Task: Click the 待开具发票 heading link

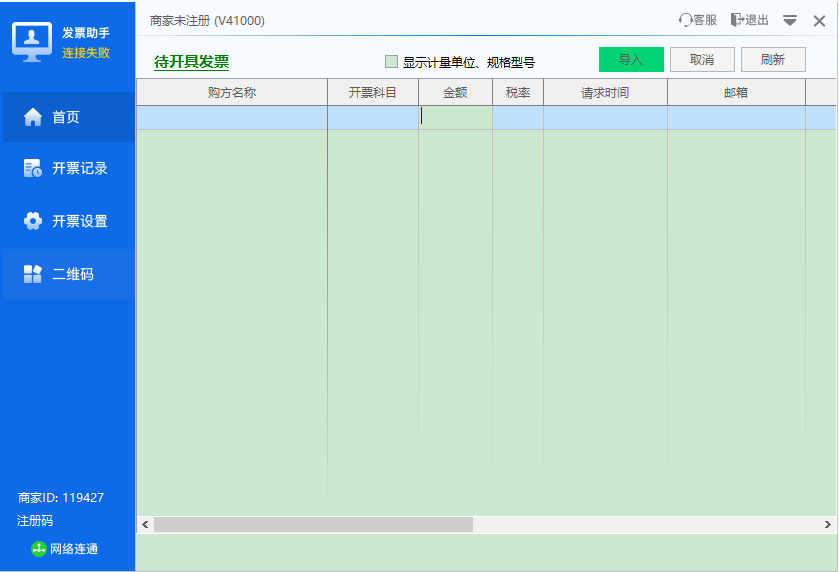Action: click(x=192, y=62)
